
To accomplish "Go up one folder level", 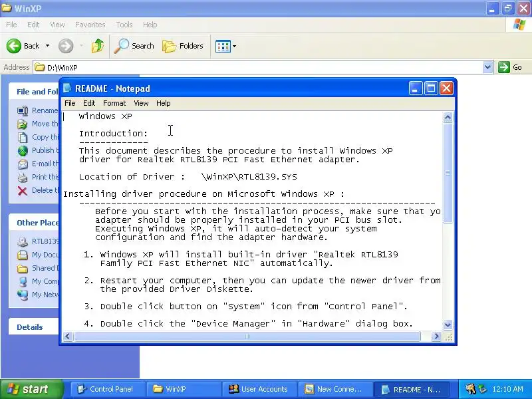I will click(x=97, y=46).
